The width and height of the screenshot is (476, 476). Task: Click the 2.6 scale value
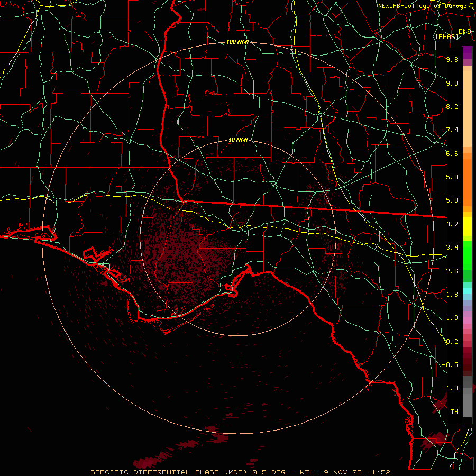[452, 271]
